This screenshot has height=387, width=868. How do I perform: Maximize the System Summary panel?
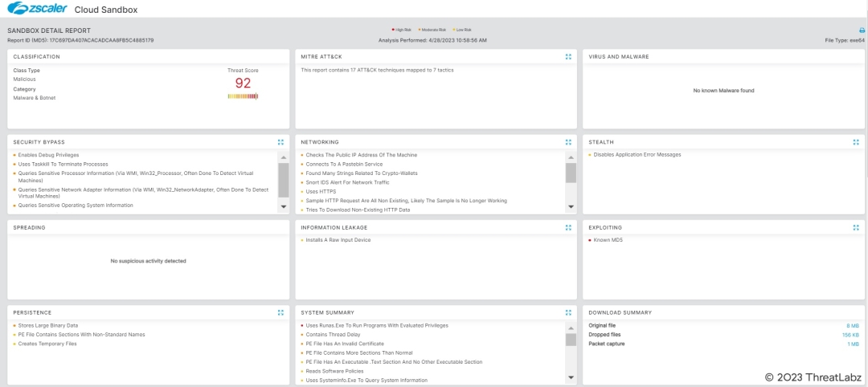pos(568,312)
